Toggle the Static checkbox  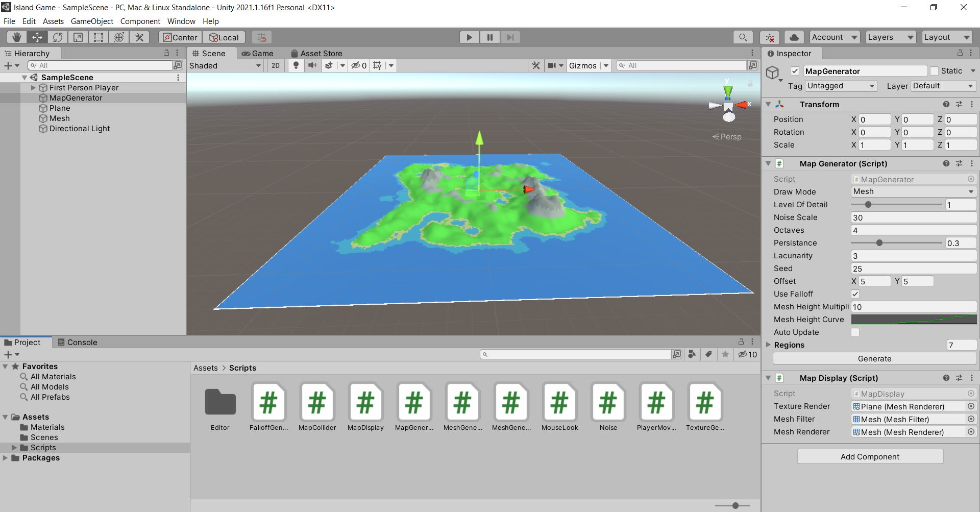[934, 71]
